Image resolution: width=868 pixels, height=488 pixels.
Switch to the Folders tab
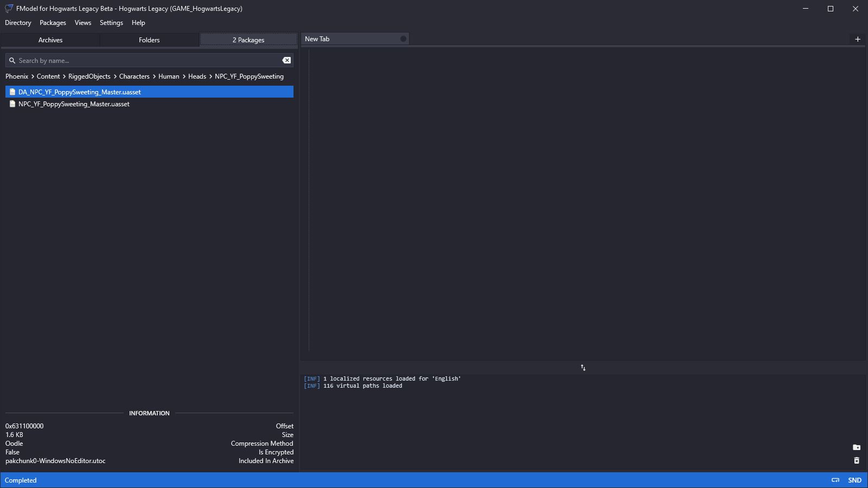[x=149, y=40]
